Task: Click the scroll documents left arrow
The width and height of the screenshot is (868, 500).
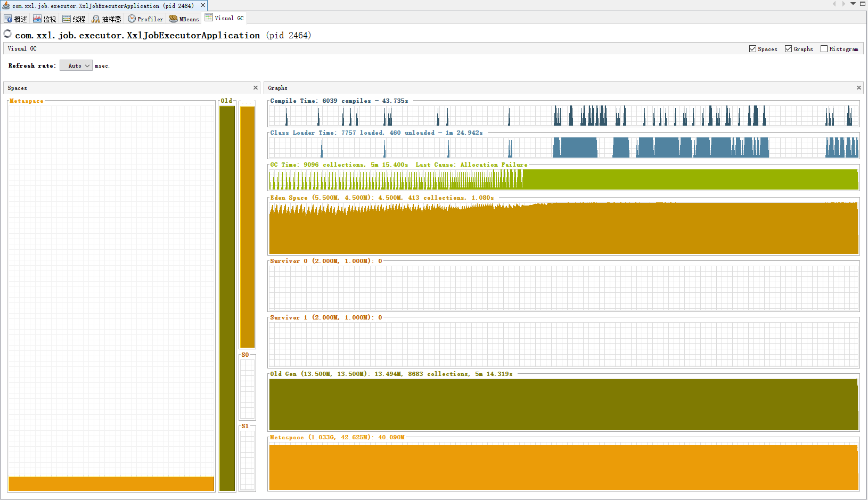Action: pos(834,4)
